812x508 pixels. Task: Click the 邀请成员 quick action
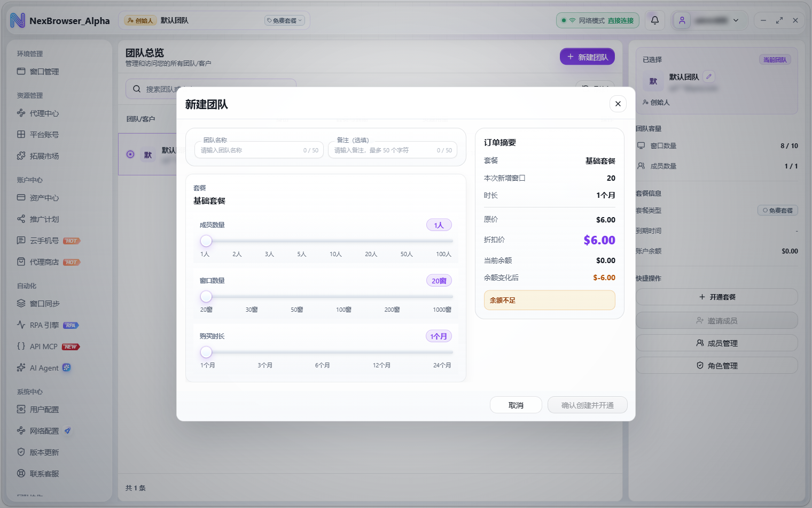717,320
